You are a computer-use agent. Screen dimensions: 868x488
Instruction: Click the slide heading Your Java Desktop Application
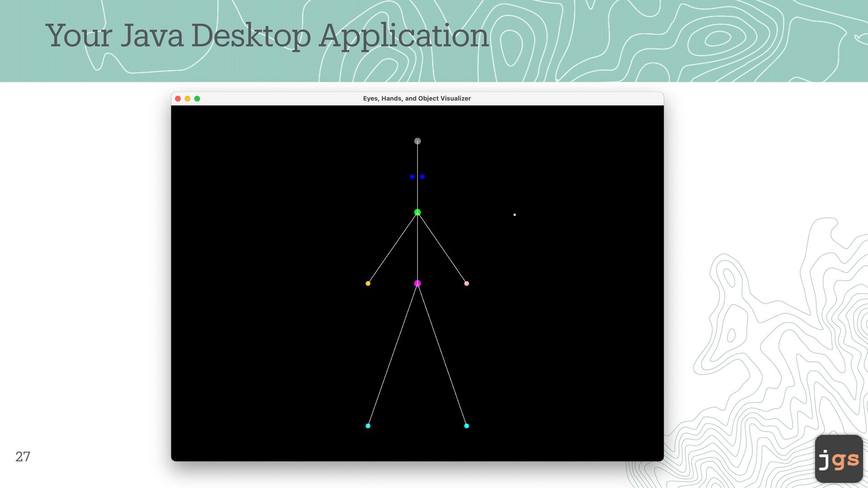(x=267, y=36)
